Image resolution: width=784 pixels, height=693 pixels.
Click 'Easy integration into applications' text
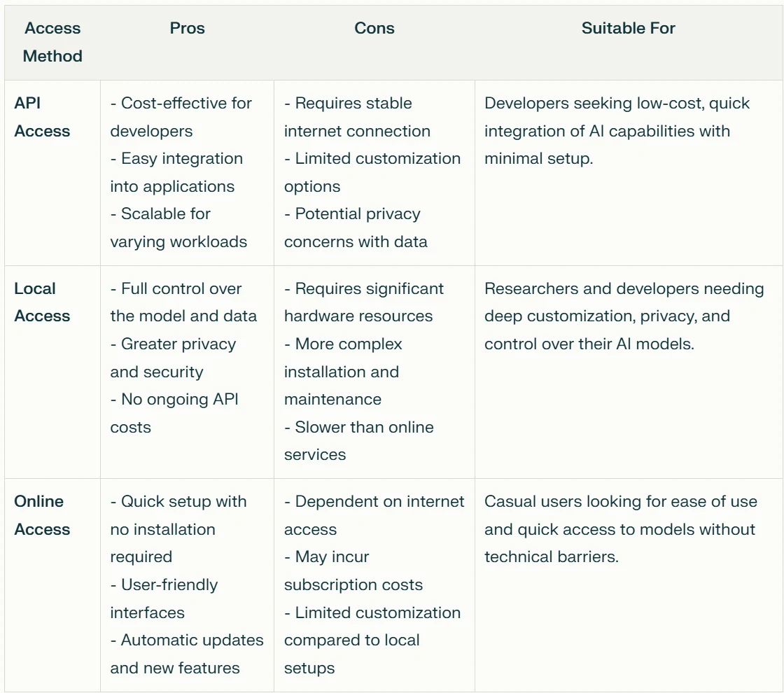point(176,172)
